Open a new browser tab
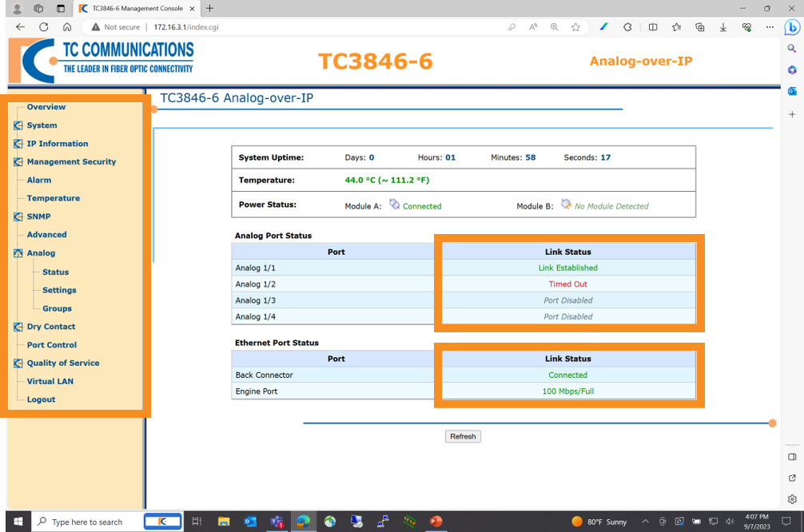Screen dimensions: 804x532 pyautogui.click(x=209, y=8)
